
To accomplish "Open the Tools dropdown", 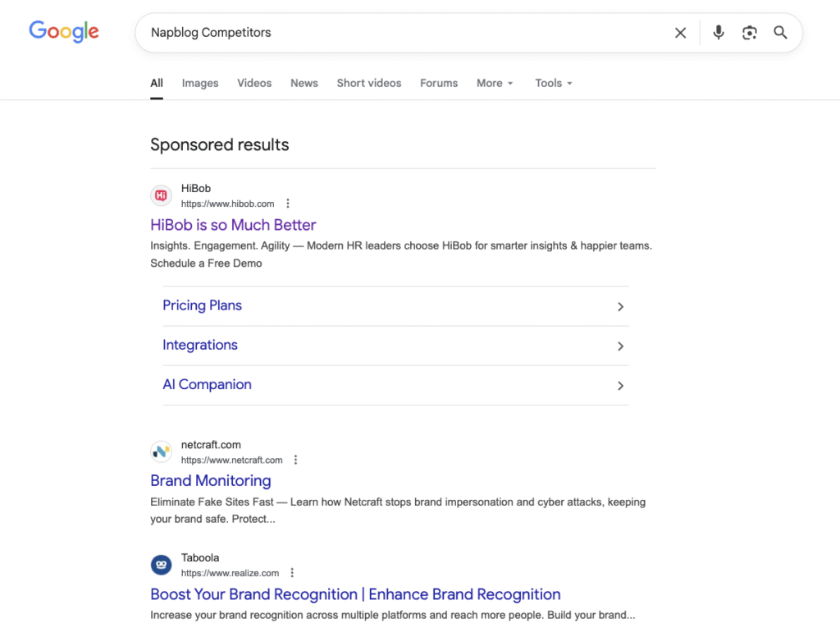I will (x=553, y=83).
